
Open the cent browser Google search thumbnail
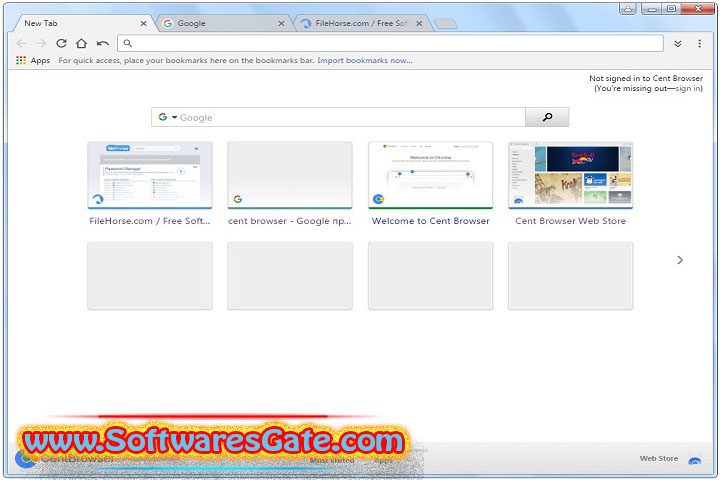290,175
